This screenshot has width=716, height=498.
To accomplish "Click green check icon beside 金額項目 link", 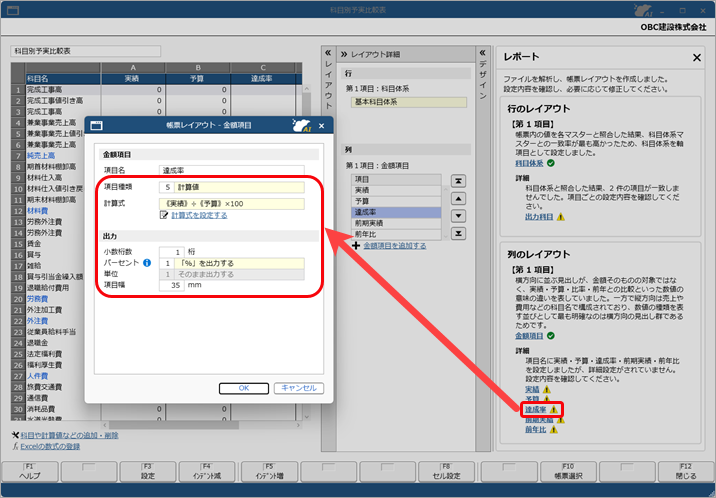I will pos(551,335).
